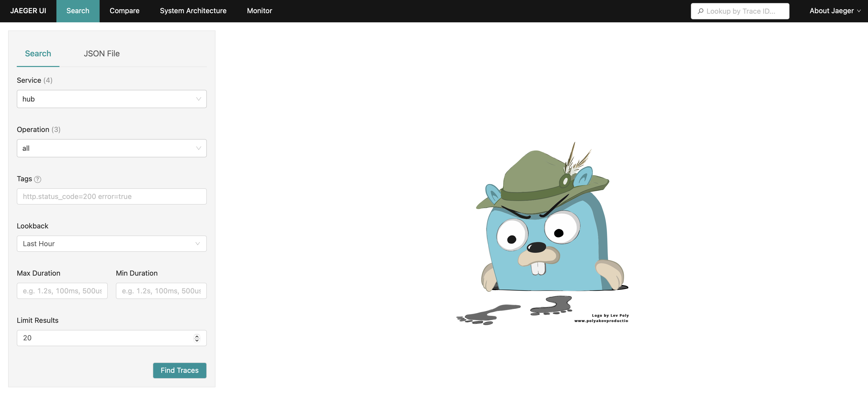Go to the Search page in navbar
The image size is (868, 401).
tap(78, 11)
